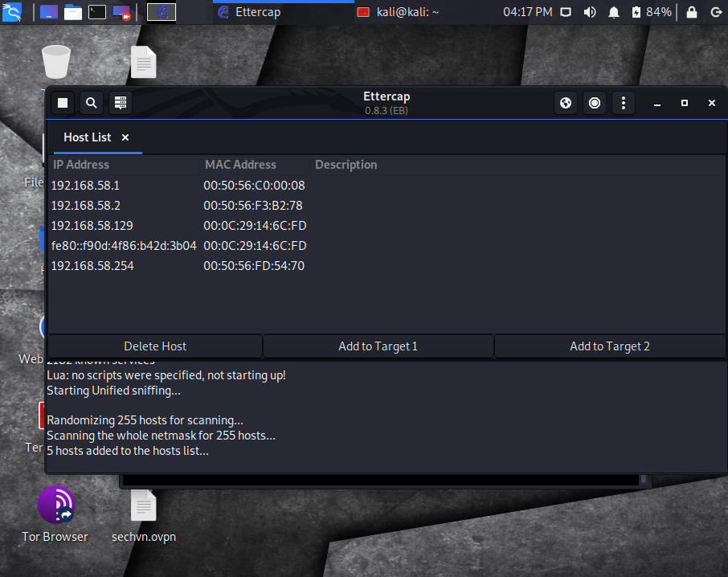Scan for hosts using magnifier icon
Viewport: 728px width, 577px height.
92,103
